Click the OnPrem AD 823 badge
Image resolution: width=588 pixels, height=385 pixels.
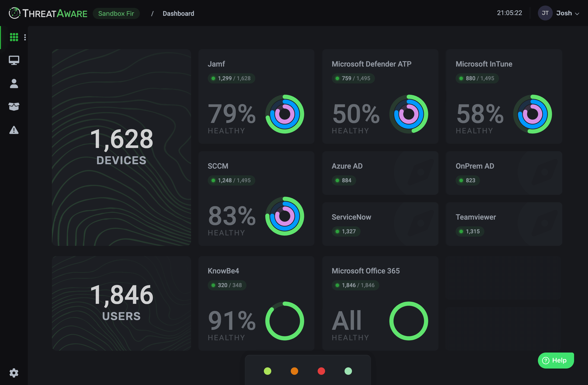coord(468,180)
